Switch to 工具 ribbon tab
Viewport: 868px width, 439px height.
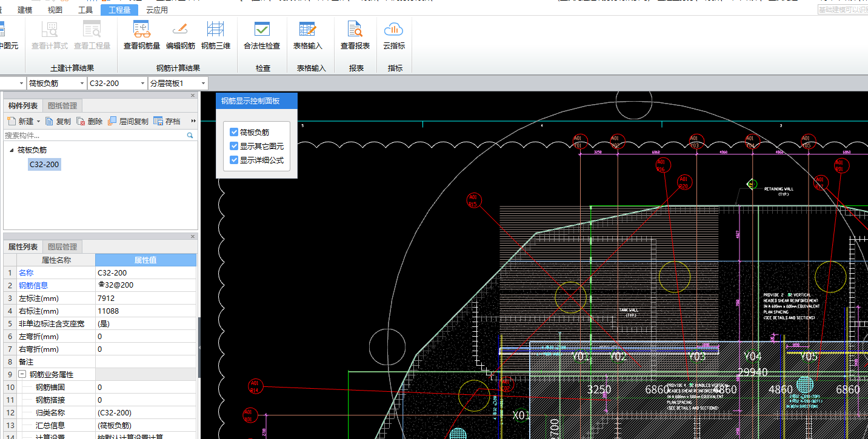(85, 10)
